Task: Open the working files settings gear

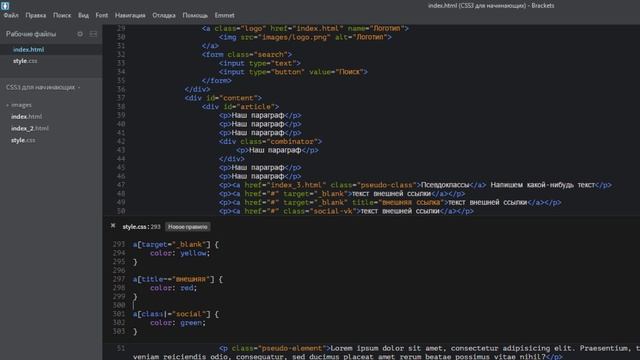Action: pos(80,34)
